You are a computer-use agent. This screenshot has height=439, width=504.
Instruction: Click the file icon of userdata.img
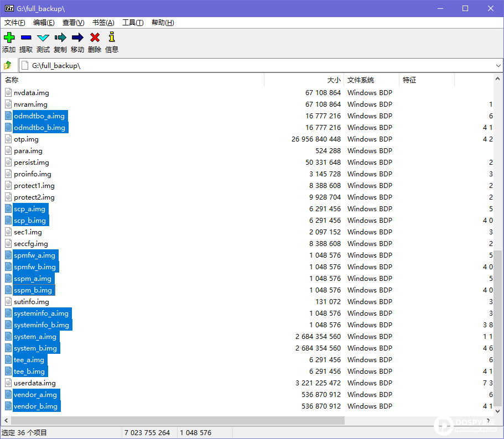(x=8, y=383)
